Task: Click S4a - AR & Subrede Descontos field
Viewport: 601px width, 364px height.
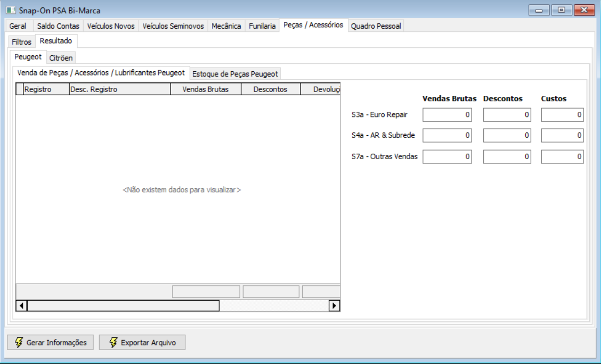Action: pyautogui.click(x=507, y=136)
